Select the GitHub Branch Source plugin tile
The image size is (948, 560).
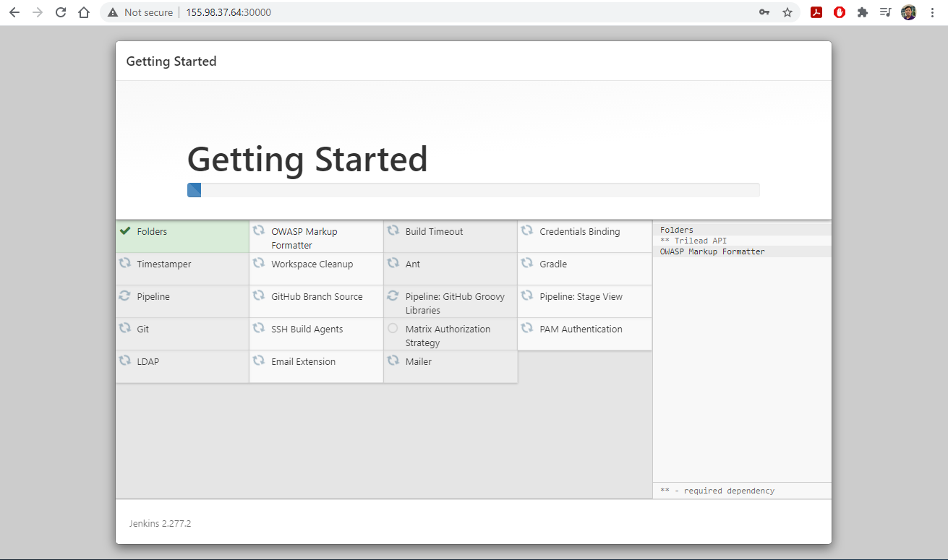(316, 297)
